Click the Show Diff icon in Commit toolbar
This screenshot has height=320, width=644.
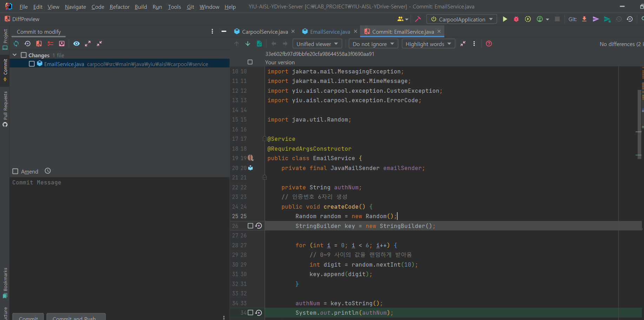point(39,44)
